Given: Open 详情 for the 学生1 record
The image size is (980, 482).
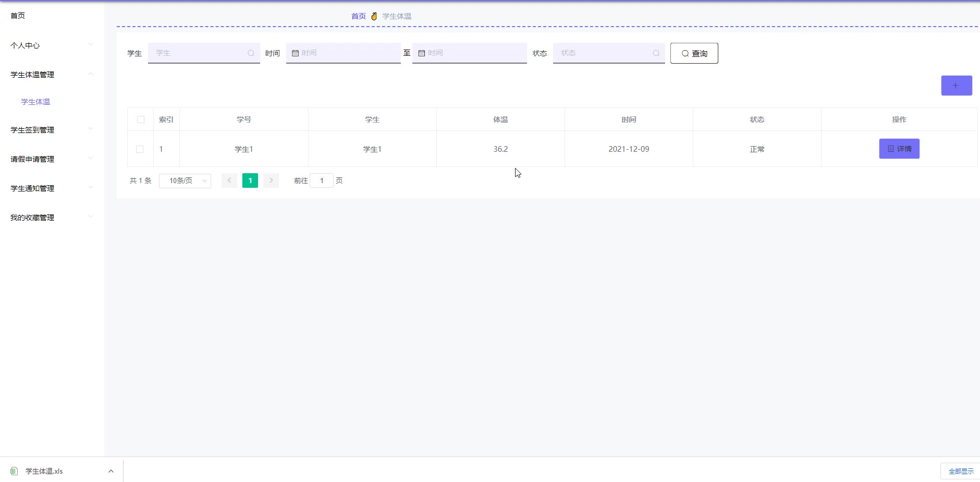Looking at the screenshot, I should tap(899, 149).
